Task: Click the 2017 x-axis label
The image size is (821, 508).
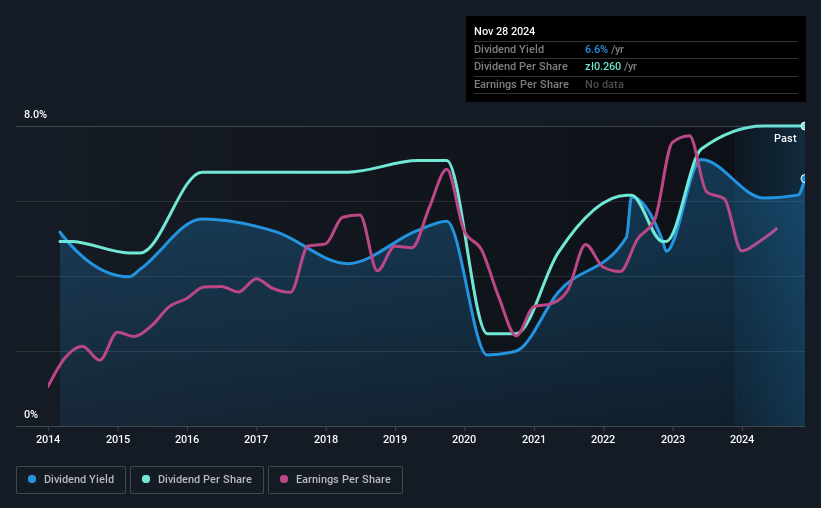Action: [x=256, y=439]
